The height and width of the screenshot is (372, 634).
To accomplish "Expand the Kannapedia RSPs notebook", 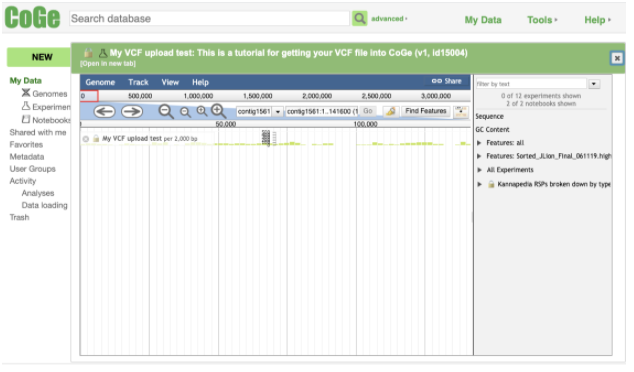I will tap(479, 184).
